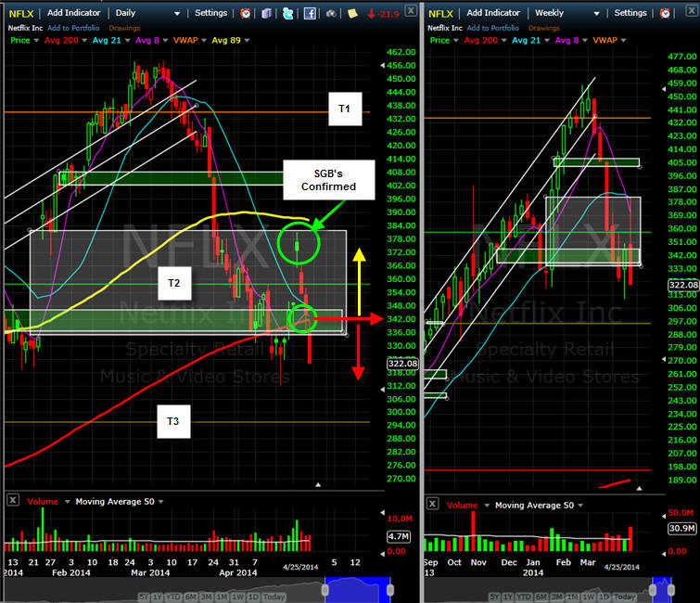This screenshot has height=603, width=700.
Task: Click the red down-arrow -21.9 change indicator
Action: click(x=384, y=14)
